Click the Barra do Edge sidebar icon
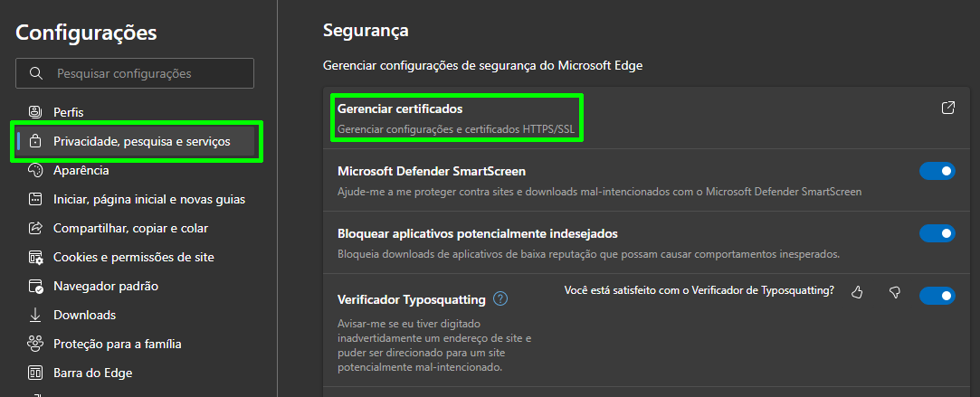Screen dimensions: 980x397 click(x=35, y=373)
